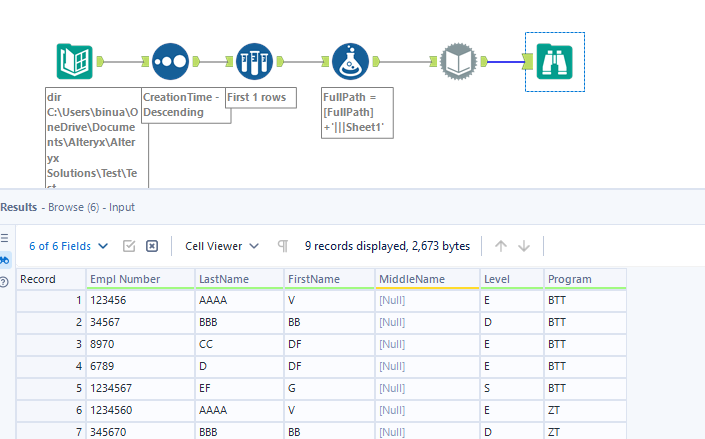705x439 pixels.
Task: Select the Dynamic Input tool icon
Action: 458,61
